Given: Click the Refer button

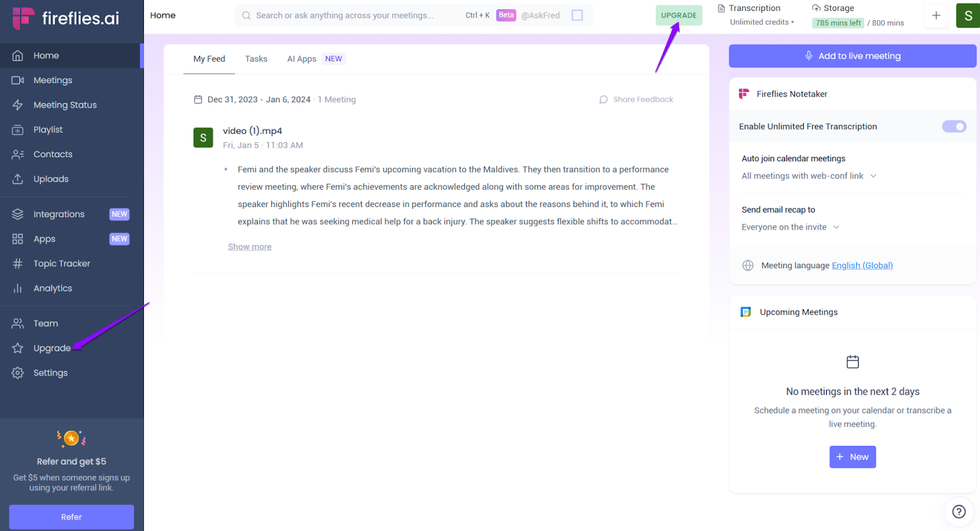Looking at the screenshot, I should (x=72, y=517).
